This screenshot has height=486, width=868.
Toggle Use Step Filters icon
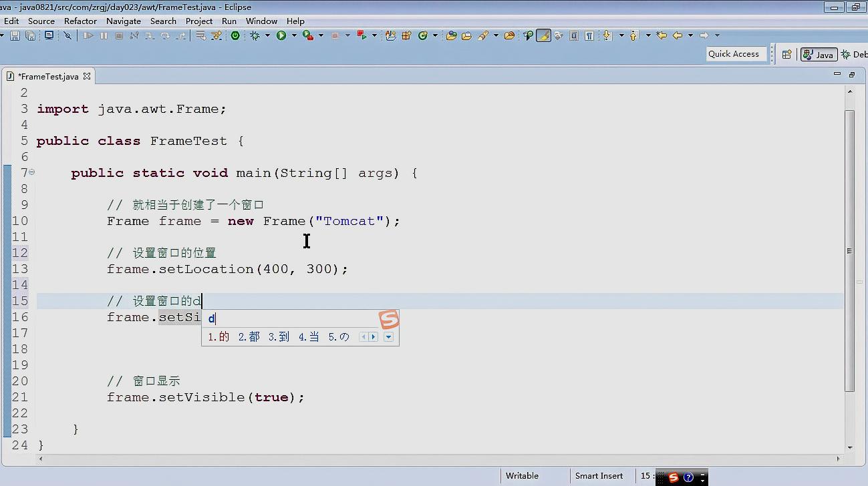(216, 35)
